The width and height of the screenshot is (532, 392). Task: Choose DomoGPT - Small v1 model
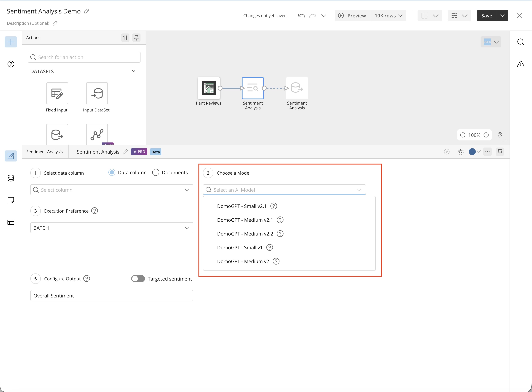(240, 247)
